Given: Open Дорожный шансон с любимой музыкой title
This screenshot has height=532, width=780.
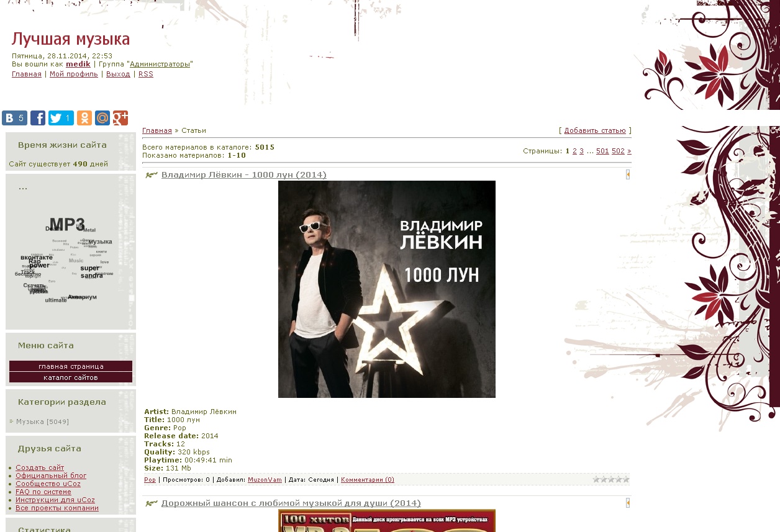Looking at the screenshot, I should pyautogui.click(x=291, y=503).
